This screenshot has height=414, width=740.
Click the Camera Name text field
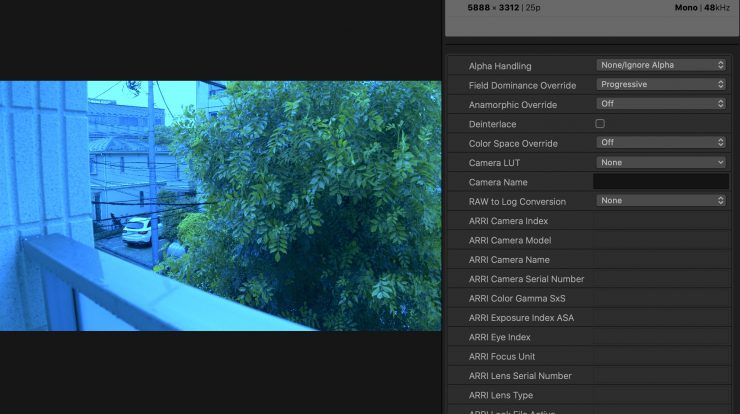661,182
